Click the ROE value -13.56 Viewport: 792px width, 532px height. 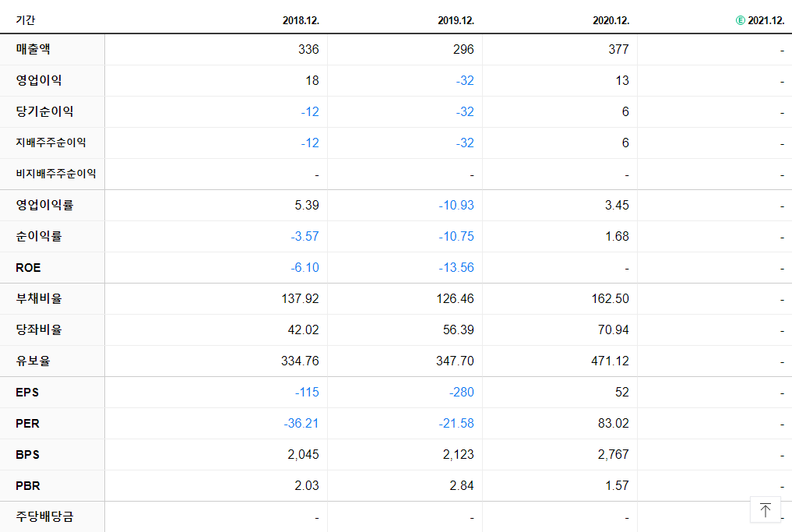(456, 268)
